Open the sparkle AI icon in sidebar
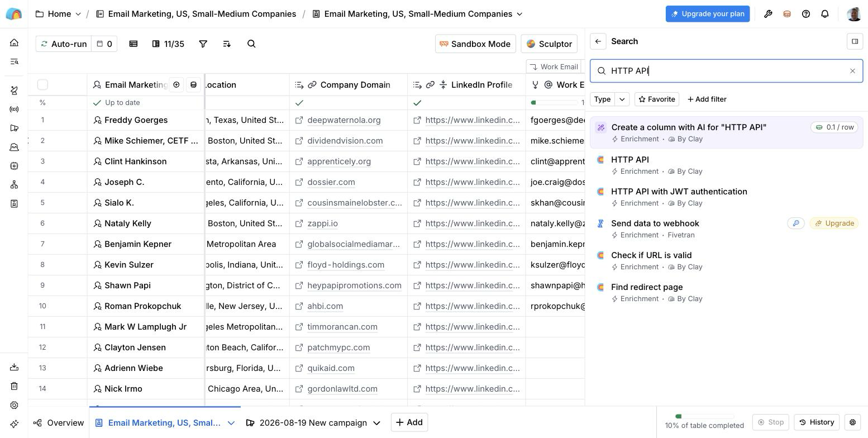 point(15,424)
